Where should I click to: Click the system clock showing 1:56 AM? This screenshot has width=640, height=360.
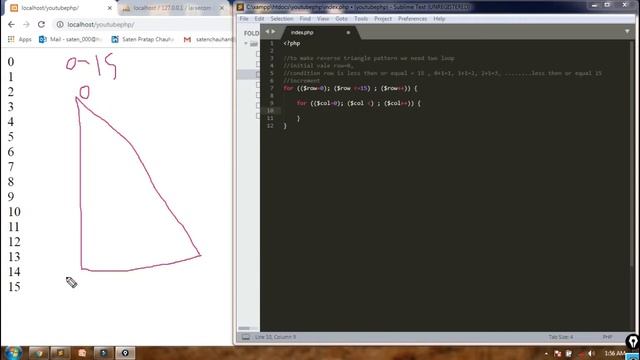614,353
